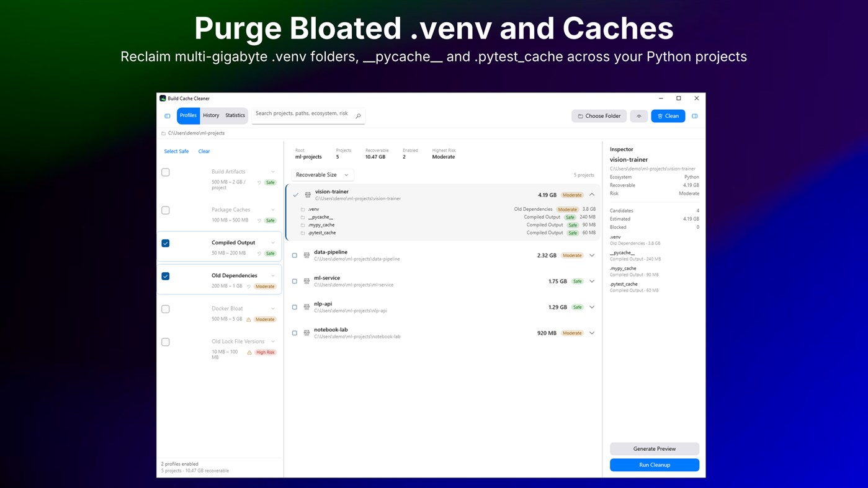Expand the notebook-lab project row
868x488 pixels.
click(x=592, y=333)
